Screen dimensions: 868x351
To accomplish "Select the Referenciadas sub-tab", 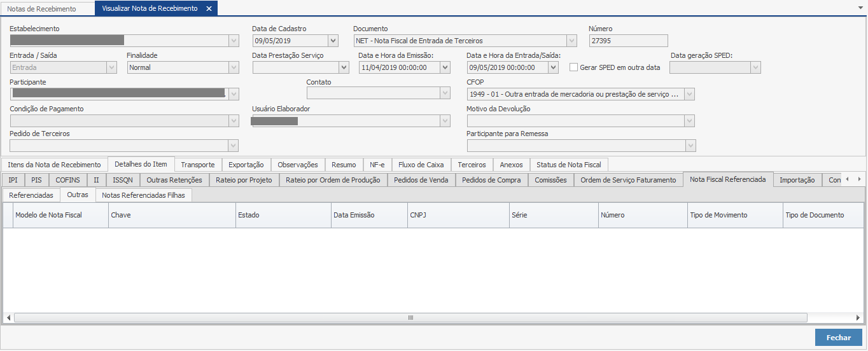I will (31, 195).
